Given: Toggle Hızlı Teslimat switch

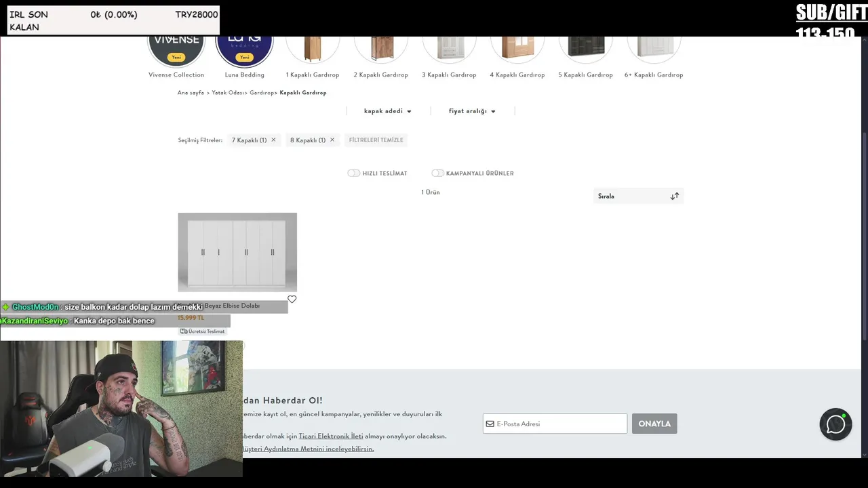Looking at the screenshot, I should point(353,173).
